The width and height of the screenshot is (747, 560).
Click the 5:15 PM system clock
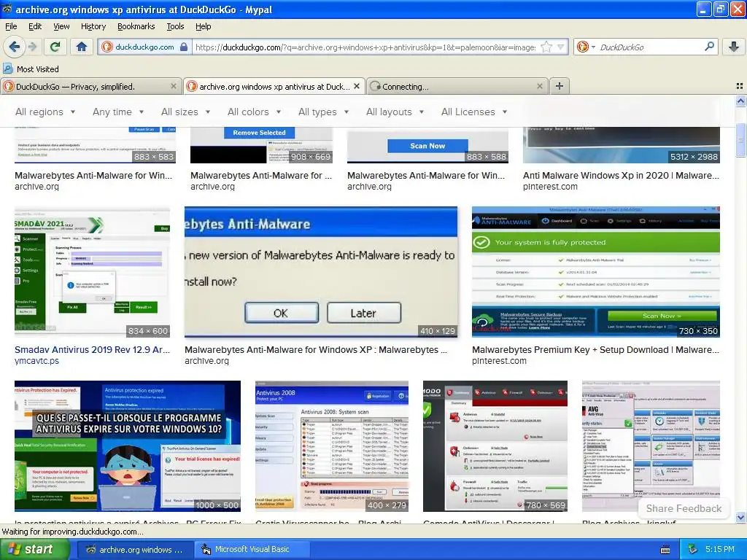coord(720,549)
